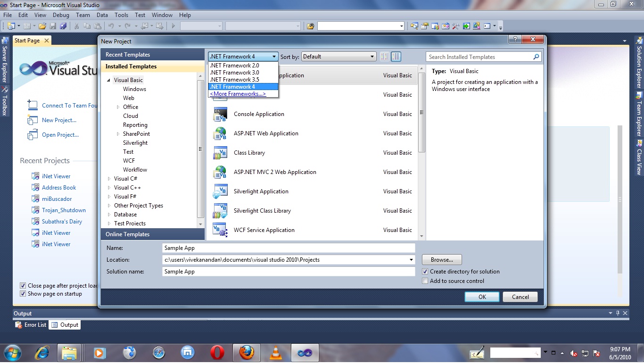Click the VLC cone icon in the taskbar

[x=276, y=352]
